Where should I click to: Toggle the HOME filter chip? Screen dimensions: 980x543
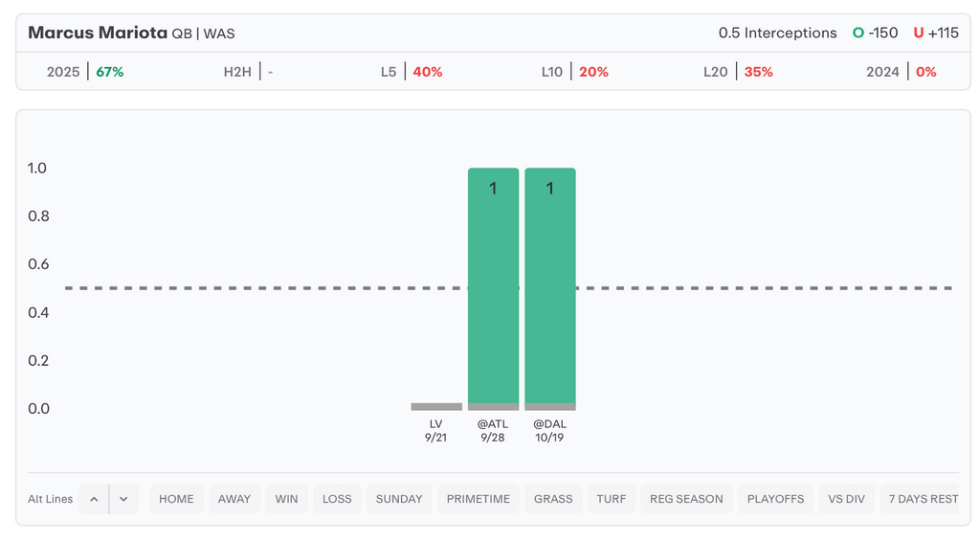coord(176,499)
